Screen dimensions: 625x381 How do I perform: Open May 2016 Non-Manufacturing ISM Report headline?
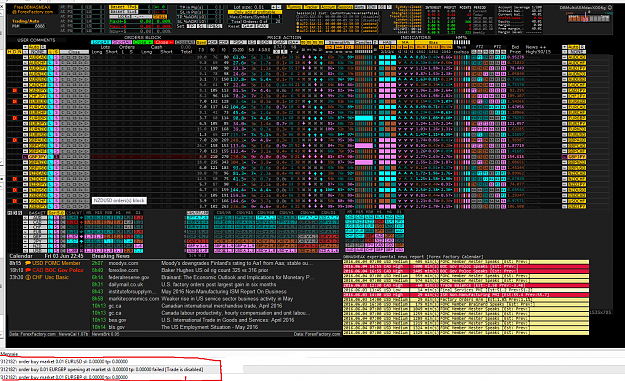224,292
